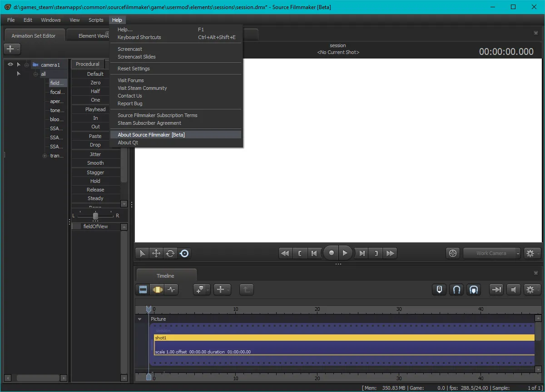
Task: Toggle the frame snap magnet button
Action: click(456, 289)
